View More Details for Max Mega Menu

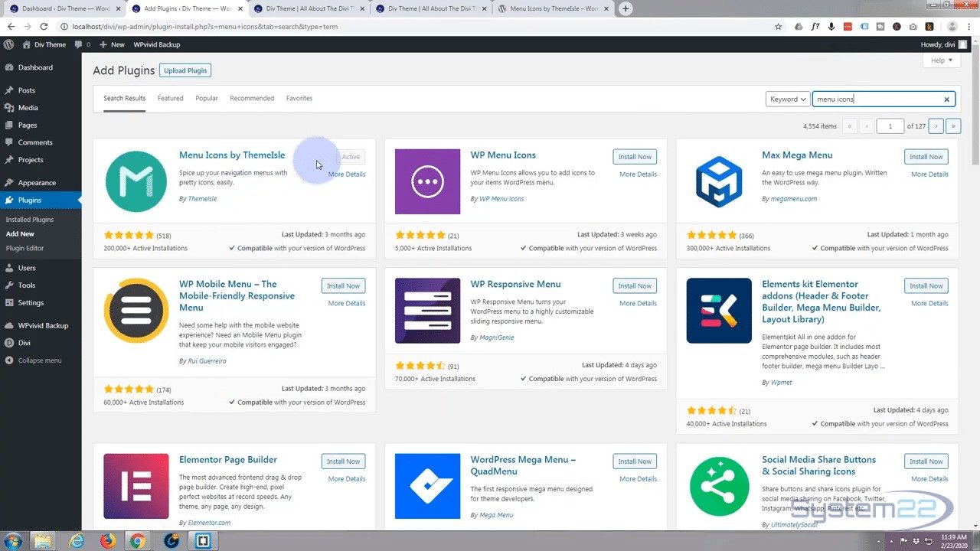click(x=929, y=174)
